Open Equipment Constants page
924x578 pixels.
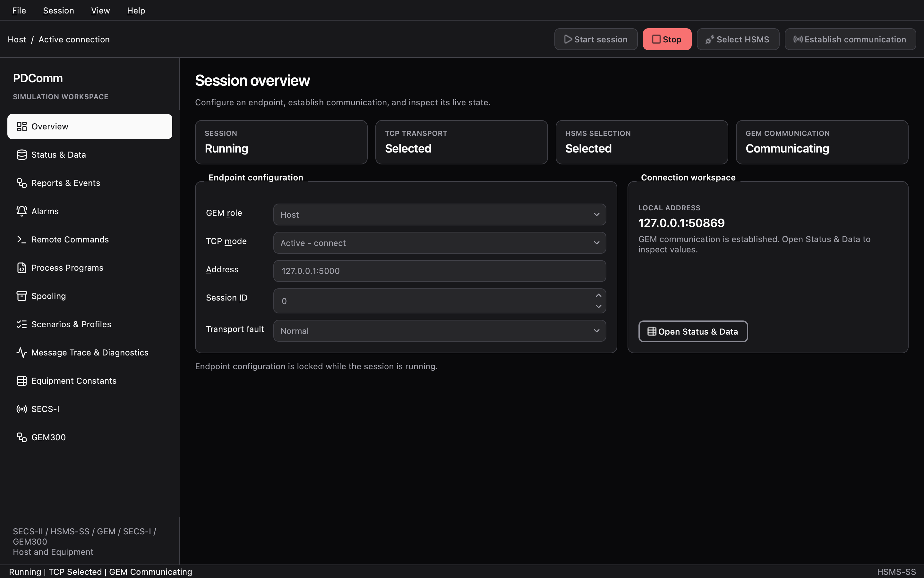click(90, 381)
